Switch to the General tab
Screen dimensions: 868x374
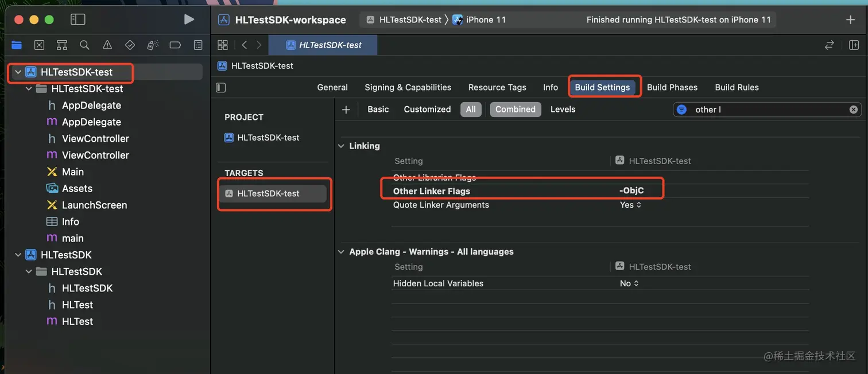tap(332, 87)
